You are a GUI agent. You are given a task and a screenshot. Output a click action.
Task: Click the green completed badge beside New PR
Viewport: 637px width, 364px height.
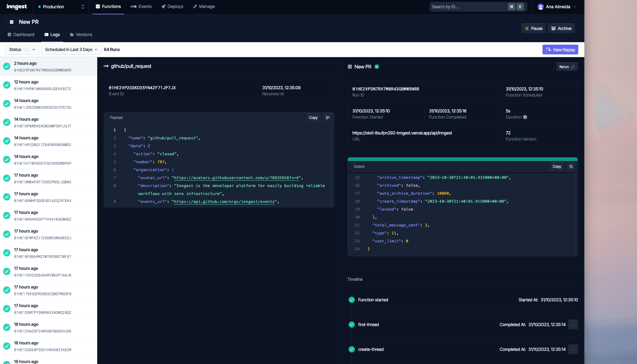click(377, 67)
